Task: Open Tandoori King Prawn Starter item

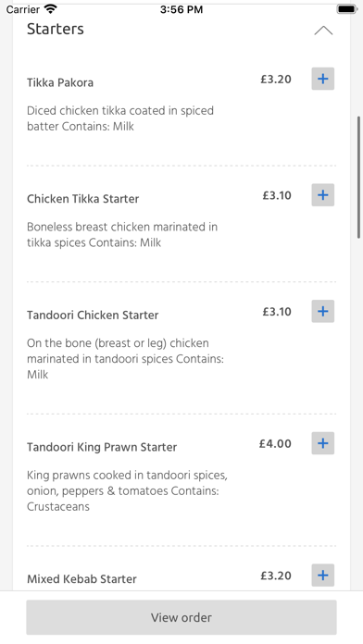Action: tap(102, 447)
